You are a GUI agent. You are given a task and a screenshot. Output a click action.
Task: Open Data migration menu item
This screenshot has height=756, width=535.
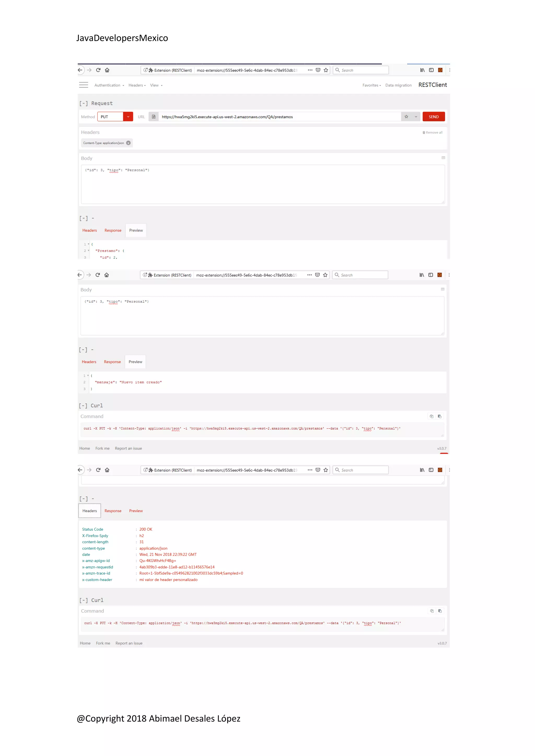[398, 85]
